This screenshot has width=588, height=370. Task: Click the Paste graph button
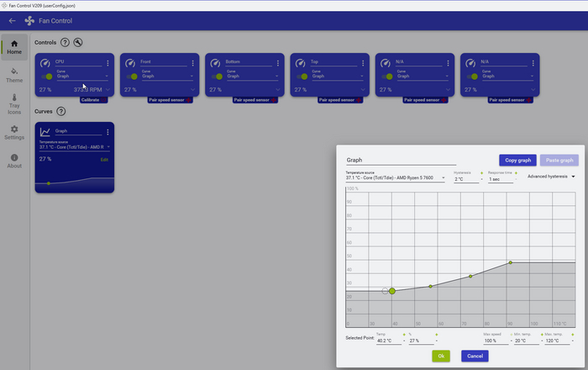point(559,161)
